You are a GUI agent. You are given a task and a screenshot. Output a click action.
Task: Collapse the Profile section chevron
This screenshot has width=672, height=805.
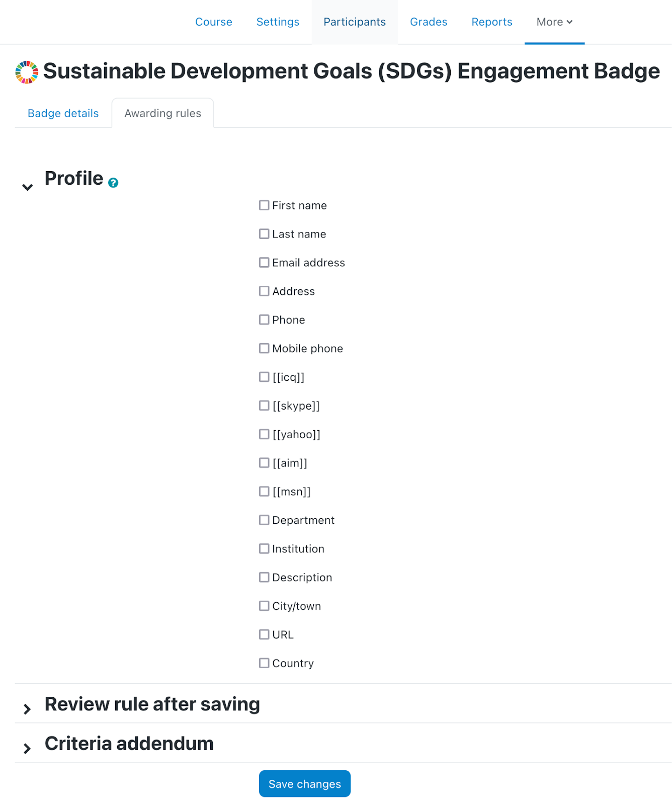point(28,187)
